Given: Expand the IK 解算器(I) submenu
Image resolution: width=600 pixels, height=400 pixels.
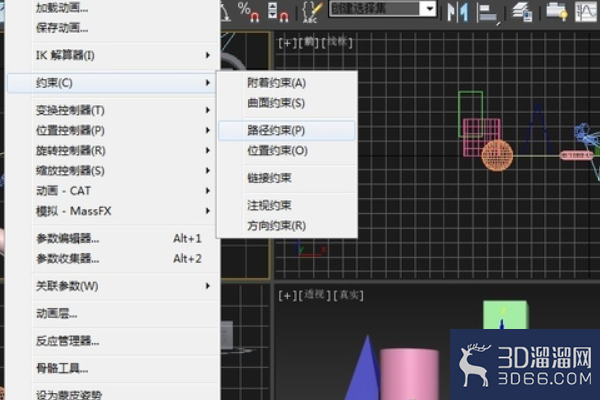Looking at the screenshot, I should pyautogui.click(x=112, y=55).
